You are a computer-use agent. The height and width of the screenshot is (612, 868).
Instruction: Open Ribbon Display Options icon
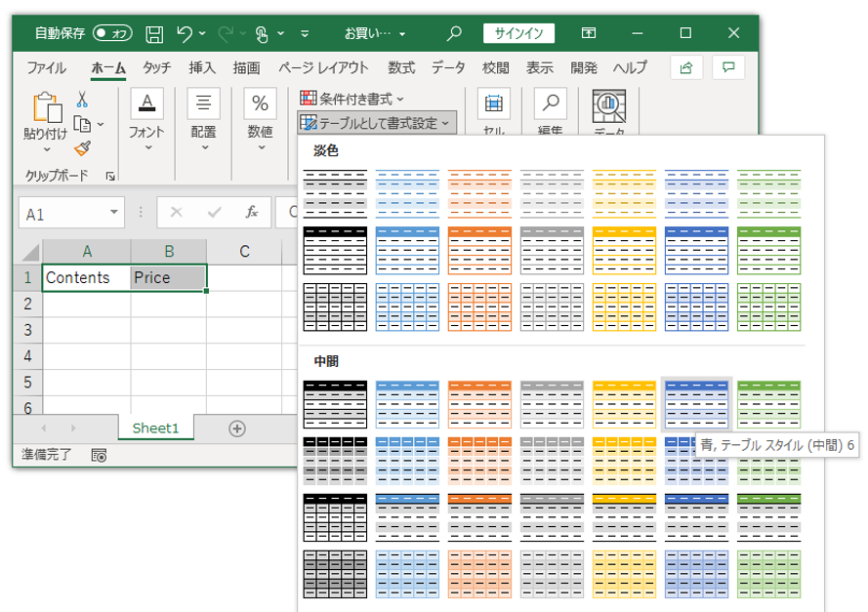point(589,33)
